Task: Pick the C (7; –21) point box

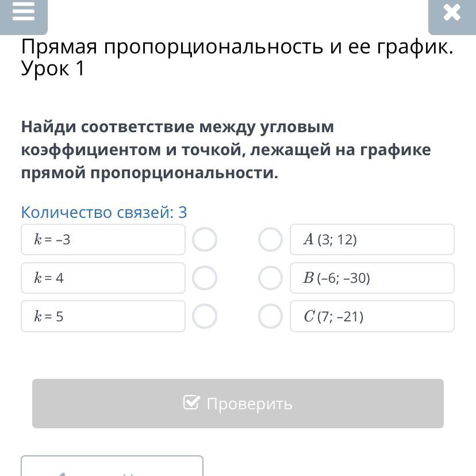Action: 372,316
